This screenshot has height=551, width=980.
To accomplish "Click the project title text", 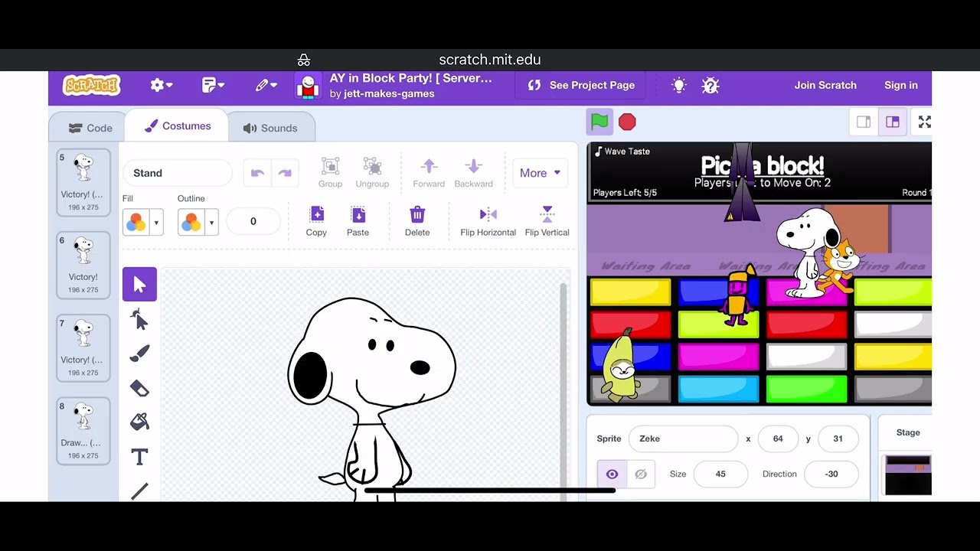I will [x=411, y=78].
